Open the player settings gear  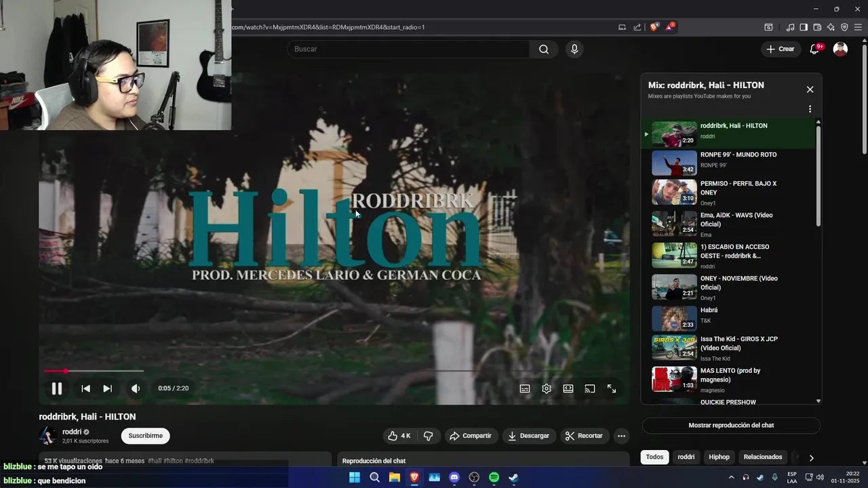tap(547, 388)
